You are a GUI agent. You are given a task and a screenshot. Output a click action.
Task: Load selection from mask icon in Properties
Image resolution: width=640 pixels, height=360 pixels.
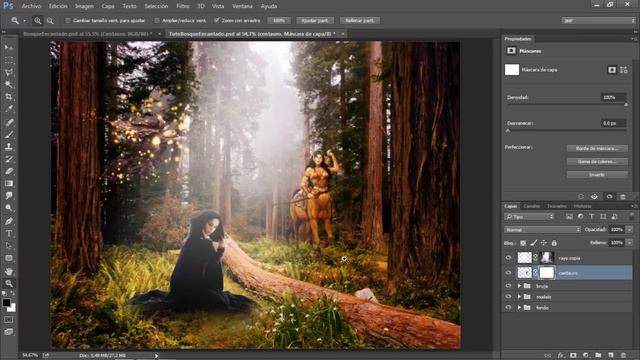tap(581, 197)
